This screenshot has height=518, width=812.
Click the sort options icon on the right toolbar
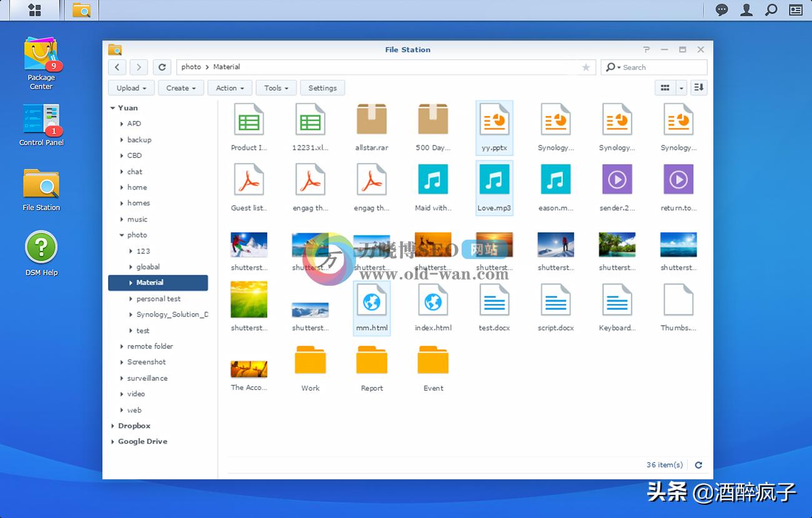(x=698, y=87)
